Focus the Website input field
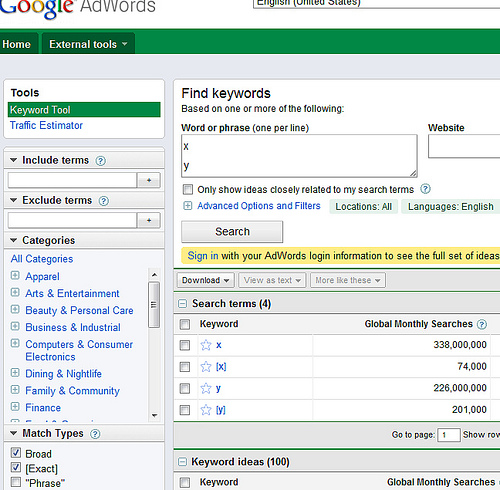500x490 pixels. point(464,146)
